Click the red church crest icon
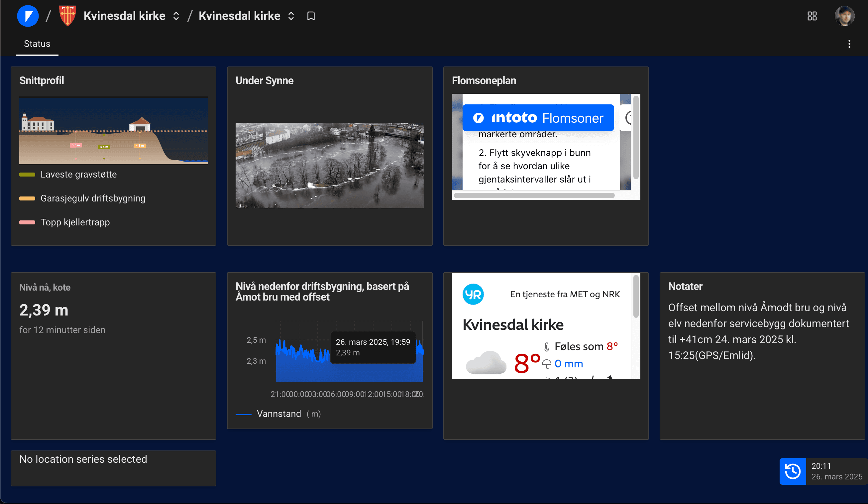The image size is (868, 504). click(x=67, y=16)
